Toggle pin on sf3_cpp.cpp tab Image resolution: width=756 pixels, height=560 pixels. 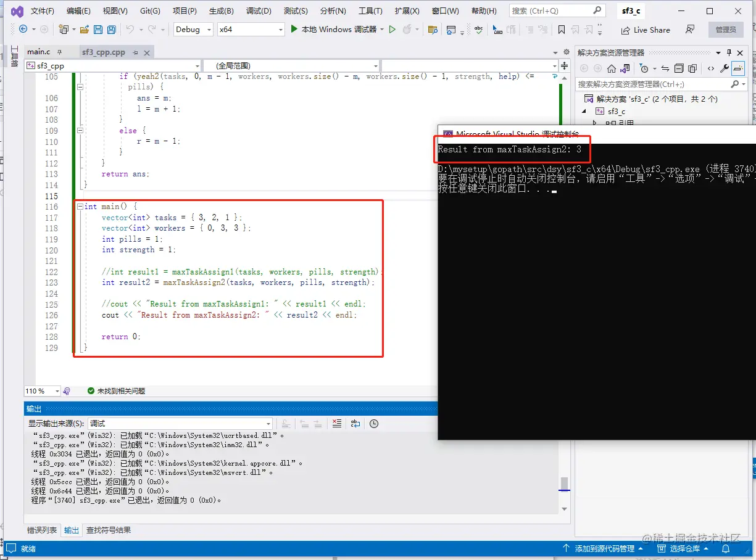[x=135, y=52]
